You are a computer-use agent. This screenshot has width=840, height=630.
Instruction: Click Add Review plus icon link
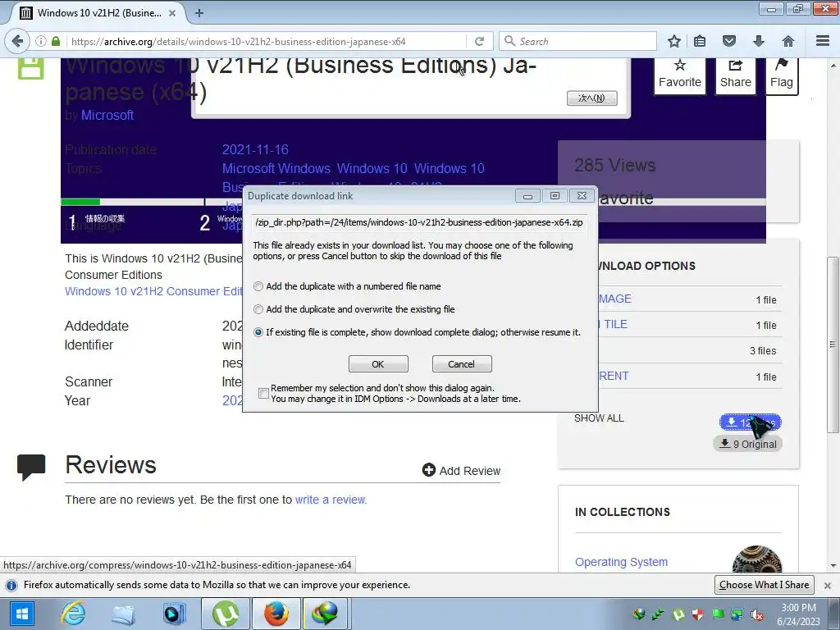click(461, 470)
